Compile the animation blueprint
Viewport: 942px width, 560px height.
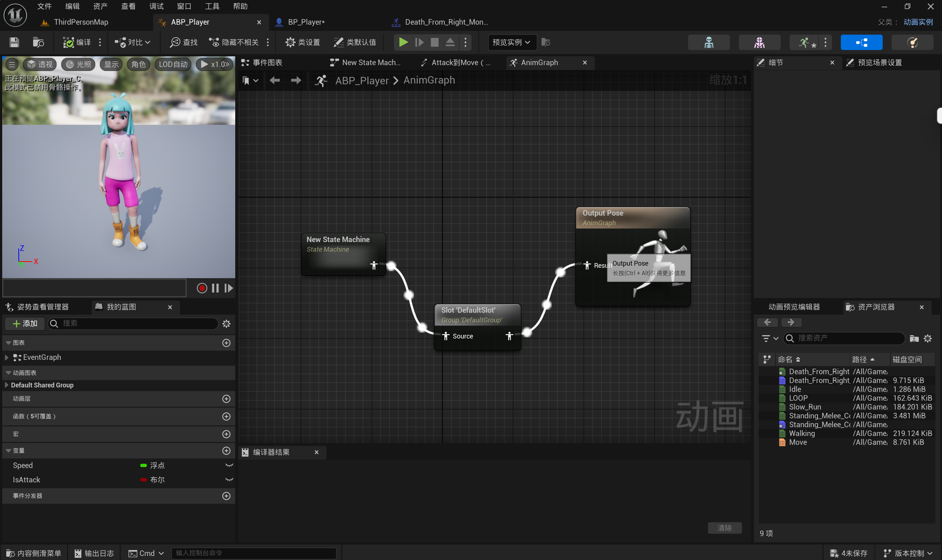click(x=77, y=42)
